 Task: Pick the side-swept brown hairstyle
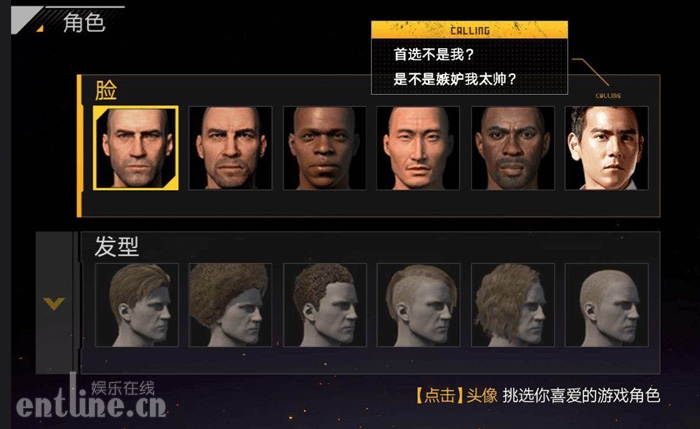click(x=137, y=305)
